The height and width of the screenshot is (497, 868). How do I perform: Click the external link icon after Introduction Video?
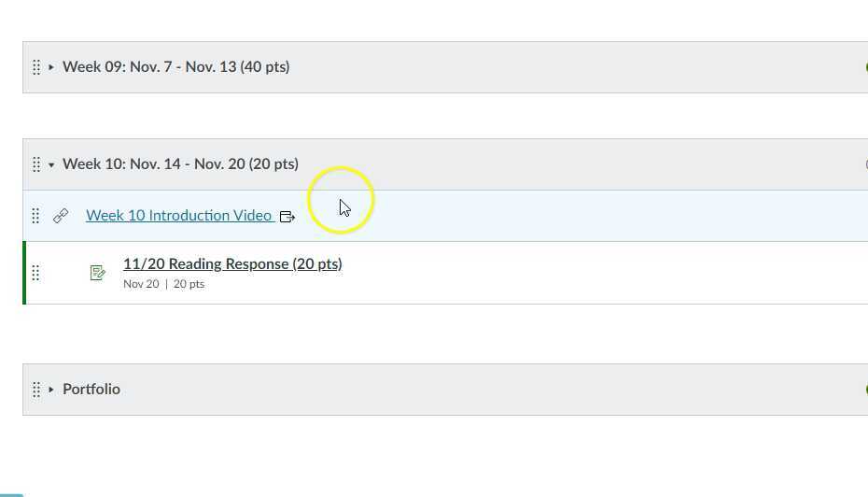click(x=287, y=217)
